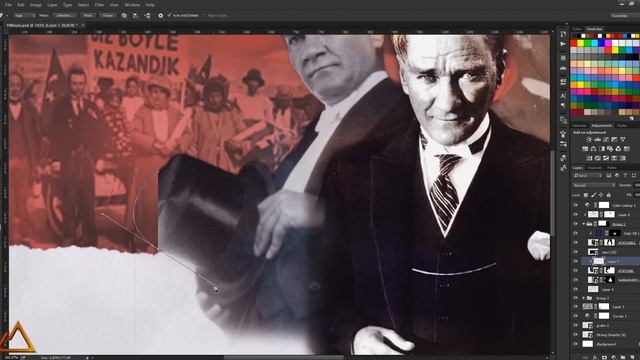Add a Color Balance adjustment layer
This screenshot has width=640, height=360.
[x=593, y=149]
